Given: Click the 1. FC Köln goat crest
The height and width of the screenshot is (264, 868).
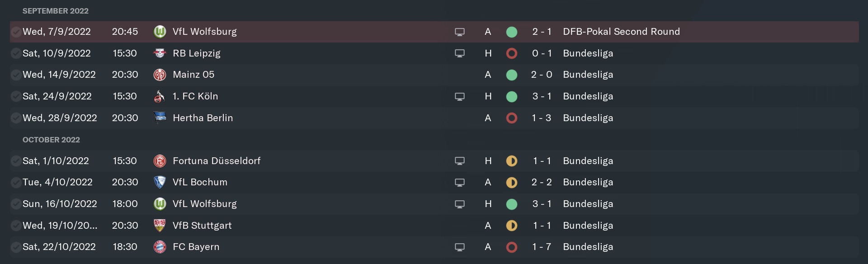Looking at the screenshot, I should pyautogui.click(x=160, y=96).
